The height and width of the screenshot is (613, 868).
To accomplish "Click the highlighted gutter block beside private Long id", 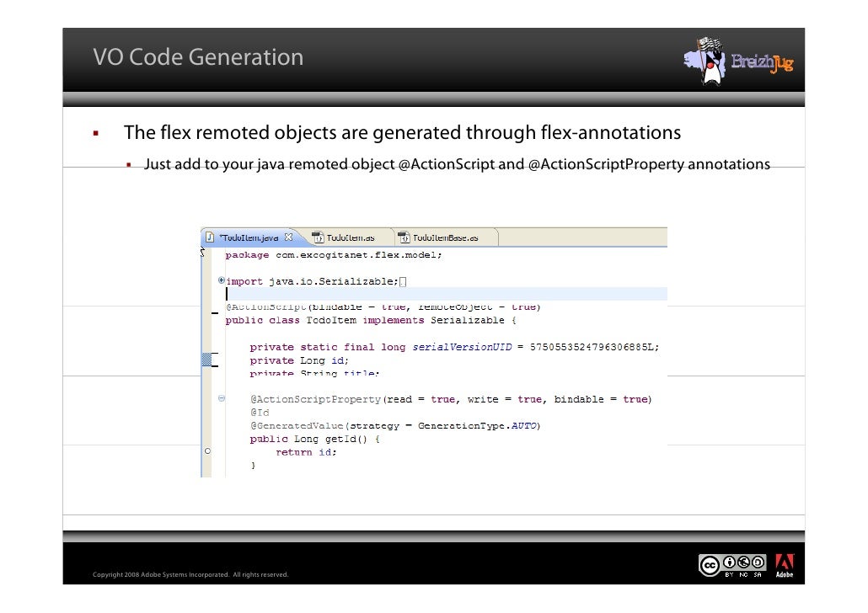I will (x=206, y=360).
